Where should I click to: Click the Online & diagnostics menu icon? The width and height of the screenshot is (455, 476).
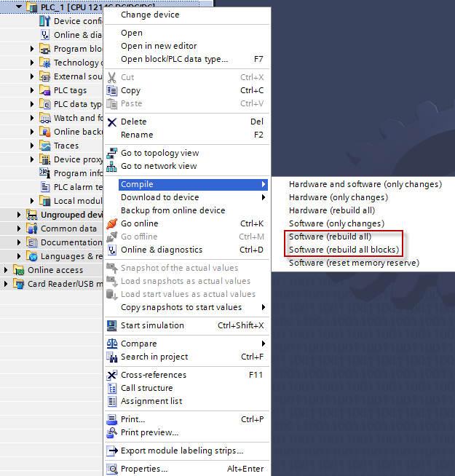pyautogui.click(x=111, y=250)
